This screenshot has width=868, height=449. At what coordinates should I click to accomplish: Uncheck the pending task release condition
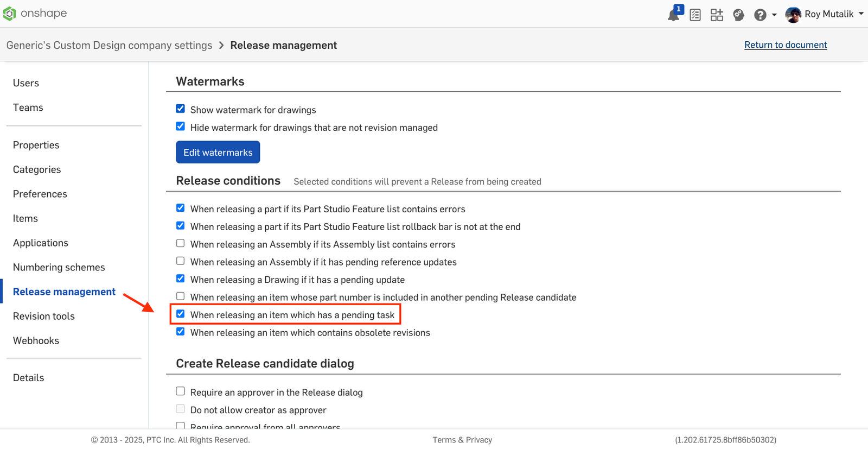[x=181, y=314]
